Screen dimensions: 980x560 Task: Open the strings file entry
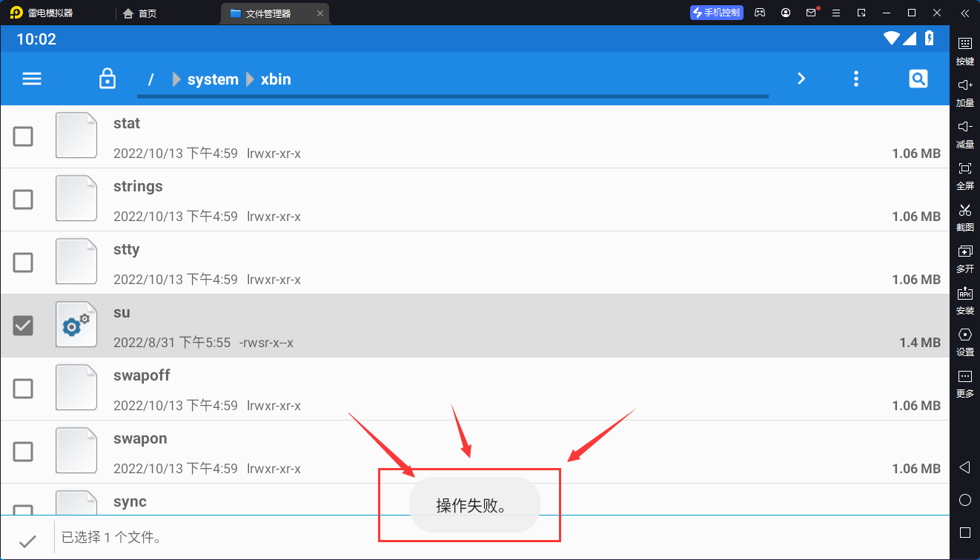click(x=138, y=187)
